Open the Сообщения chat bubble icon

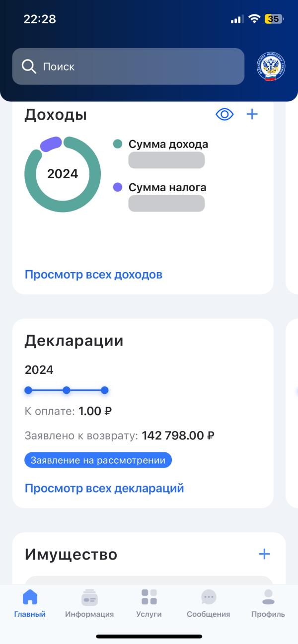click(209, 597)
